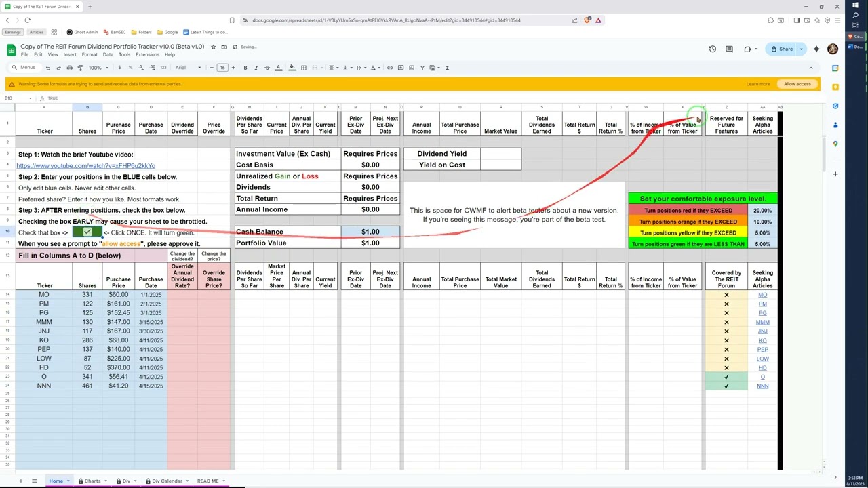Open the Format menu
The height and width of the screenshot is (488, 868).
[x=90, y=54]
